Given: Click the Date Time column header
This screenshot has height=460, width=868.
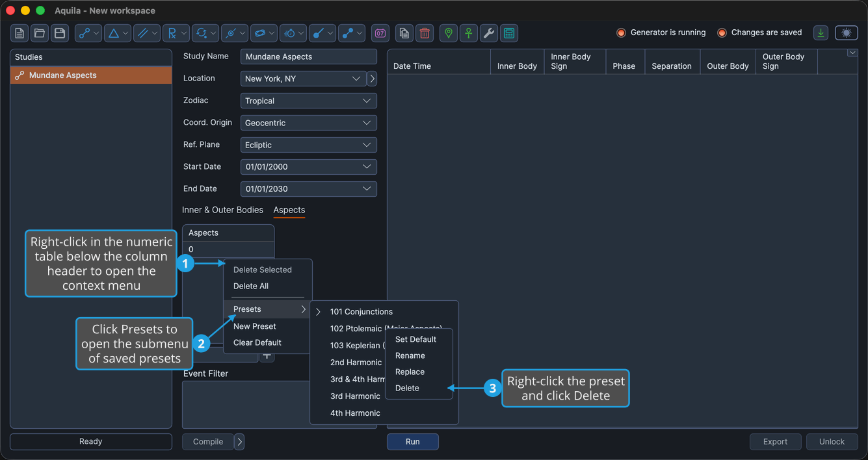Looking at the screenshot, I should click(x=439, y=62).
